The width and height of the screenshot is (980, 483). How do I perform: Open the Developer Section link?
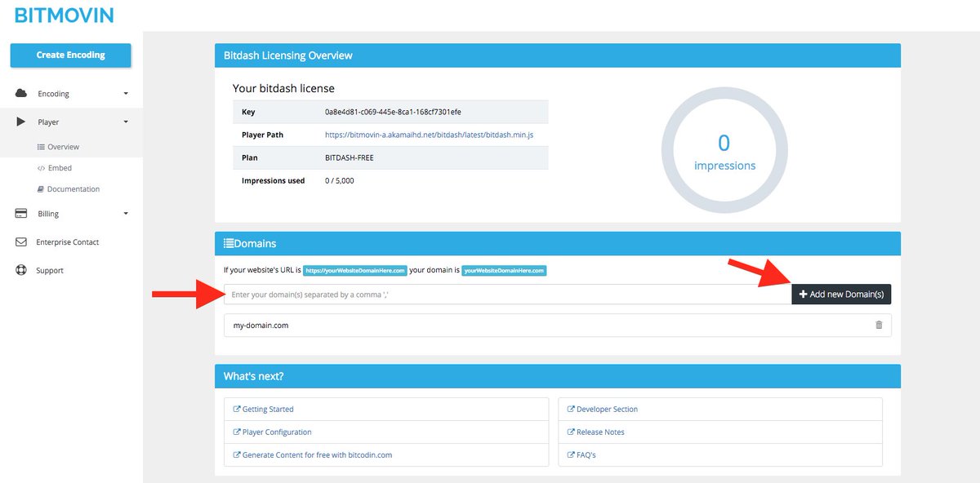click(x=607, y=410)
